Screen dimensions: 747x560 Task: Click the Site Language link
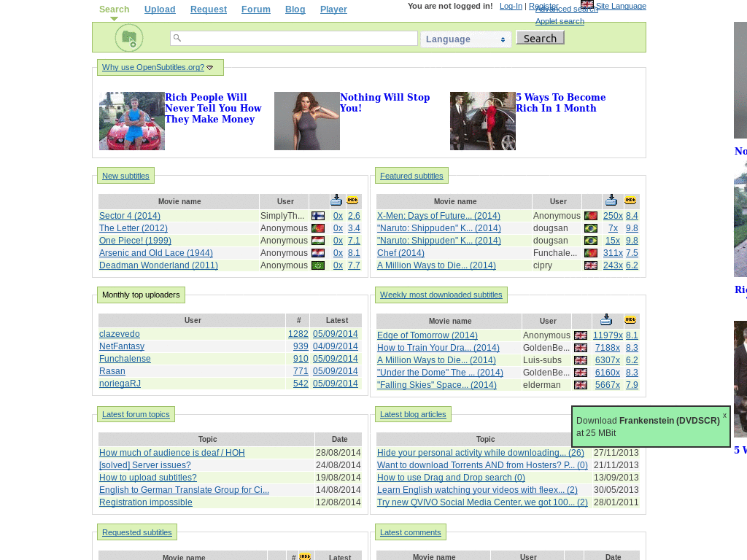coord(622,6)
